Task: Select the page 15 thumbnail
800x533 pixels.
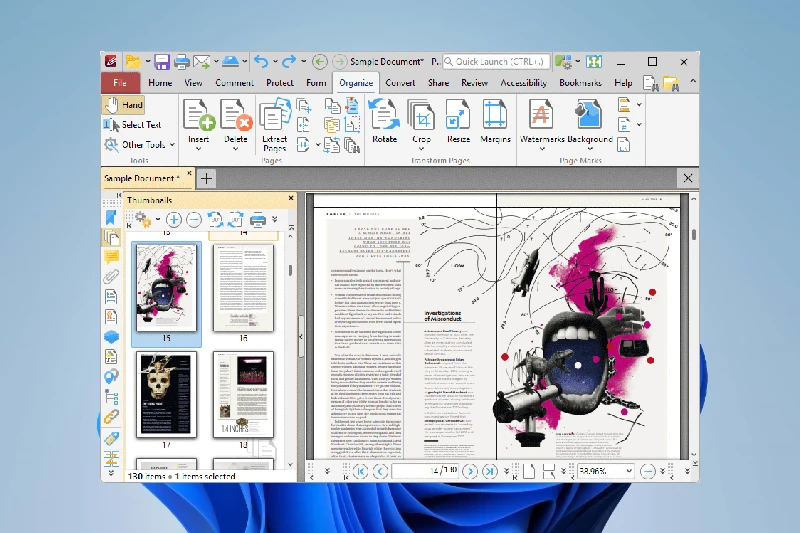Action: pos(166,288)
